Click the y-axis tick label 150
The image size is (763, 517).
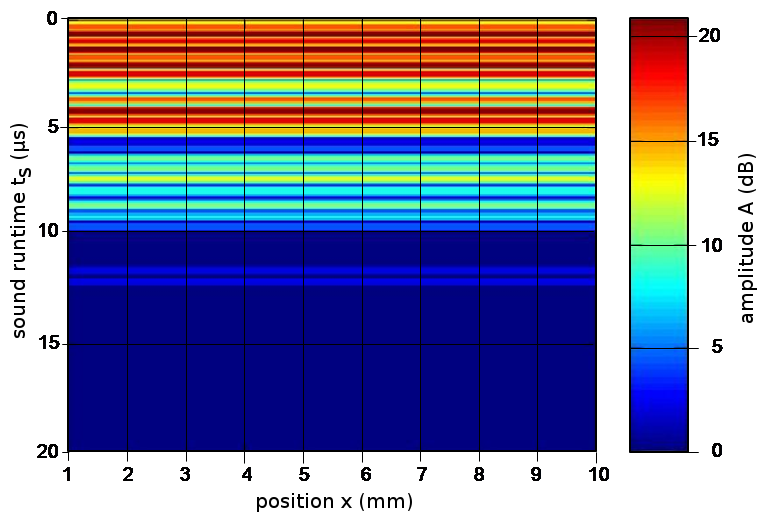(50, 343)
